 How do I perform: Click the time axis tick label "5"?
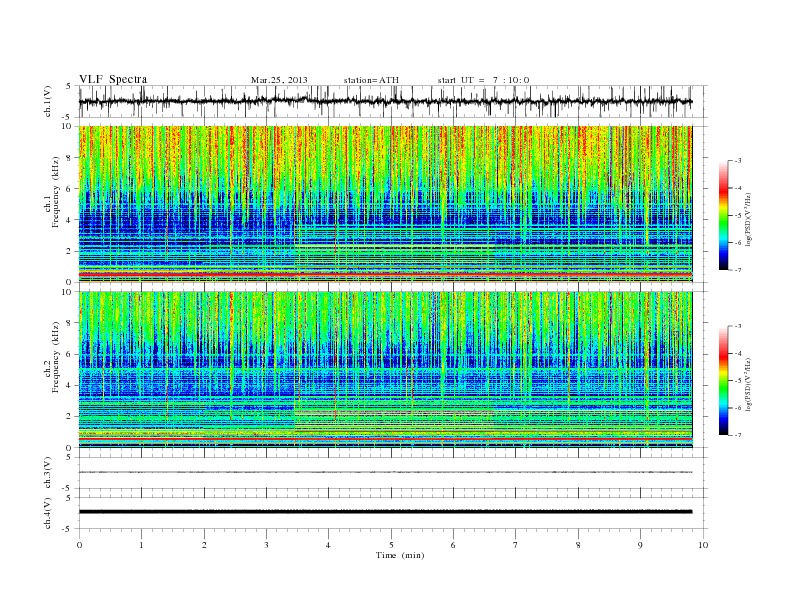[x=391, y=545]
